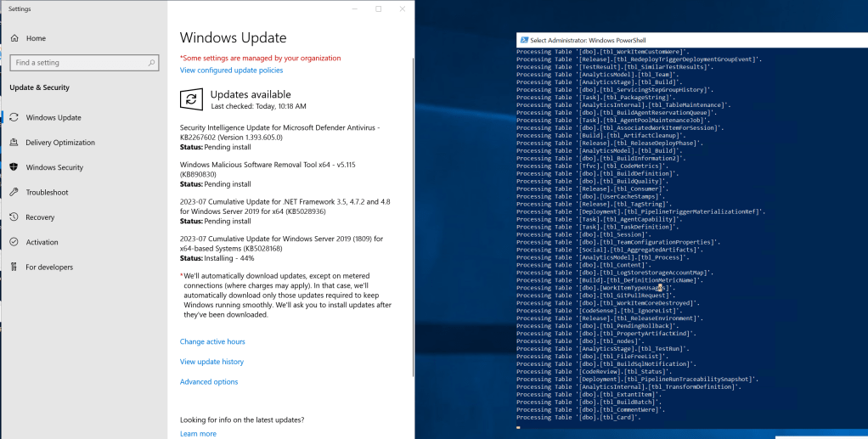The width and height of the screenshot is (868, 439).
Task: Click PowerShell line '[dbo].[tbl_Session]'
Action: tap(584, 234)
